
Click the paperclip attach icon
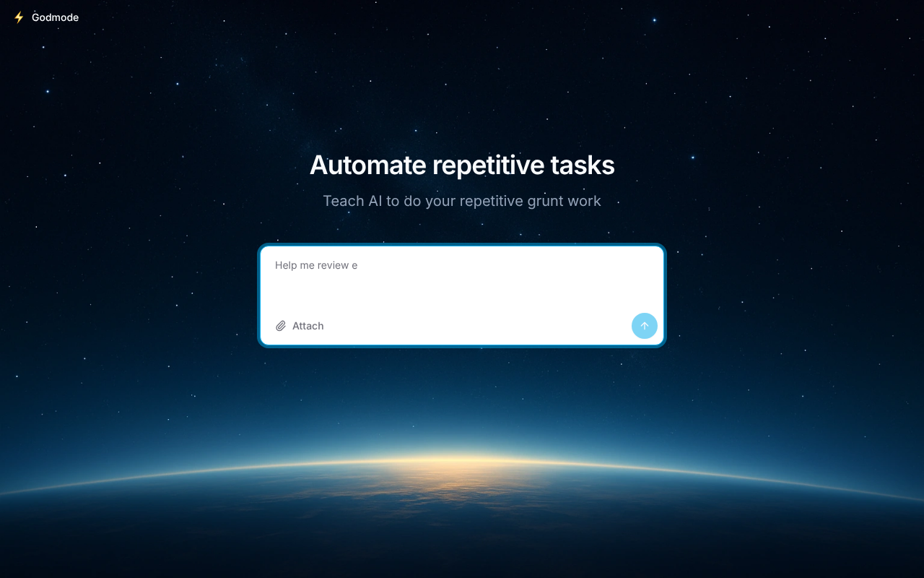[281, 326]
